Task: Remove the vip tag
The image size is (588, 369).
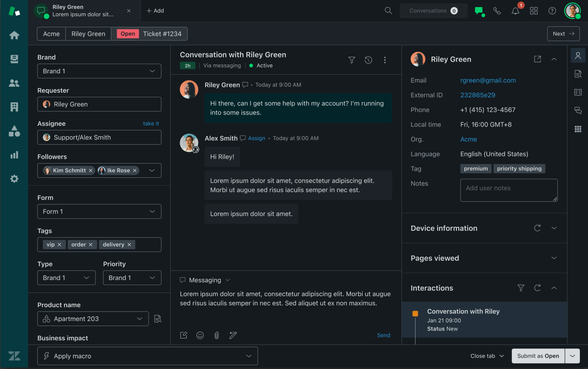Action: 59,245
